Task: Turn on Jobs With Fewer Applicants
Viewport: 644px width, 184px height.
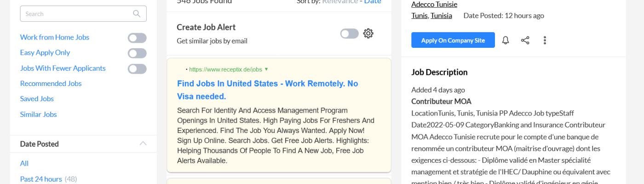Action: coord(137,69)
